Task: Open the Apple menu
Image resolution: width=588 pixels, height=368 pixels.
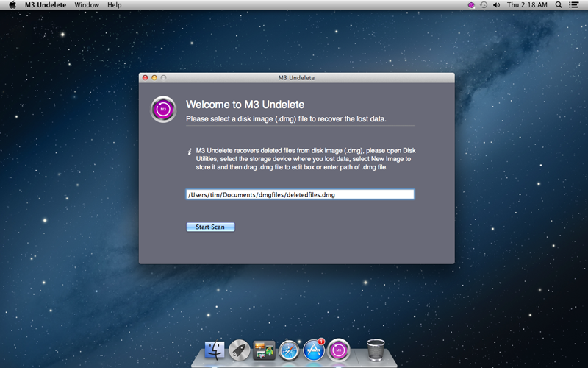Action: point(12,5)
